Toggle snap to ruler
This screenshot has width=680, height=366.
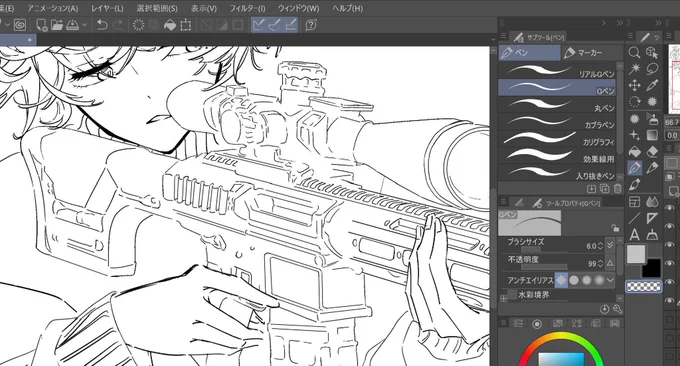[258, 25]
